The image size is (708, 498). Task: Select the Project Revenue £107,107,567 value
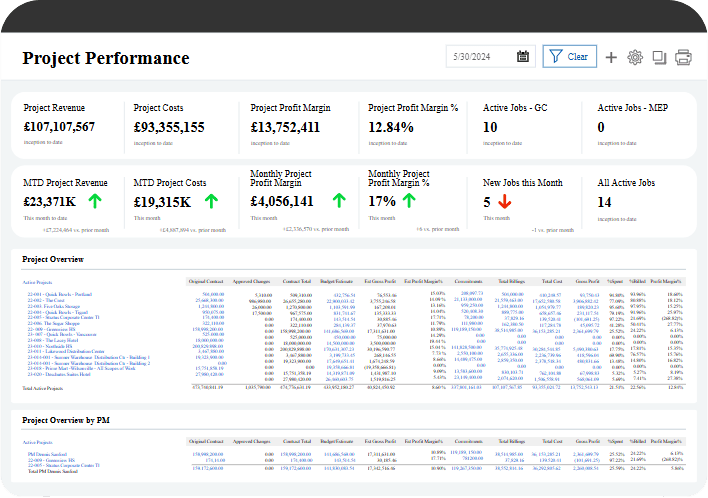pos(59,127)
